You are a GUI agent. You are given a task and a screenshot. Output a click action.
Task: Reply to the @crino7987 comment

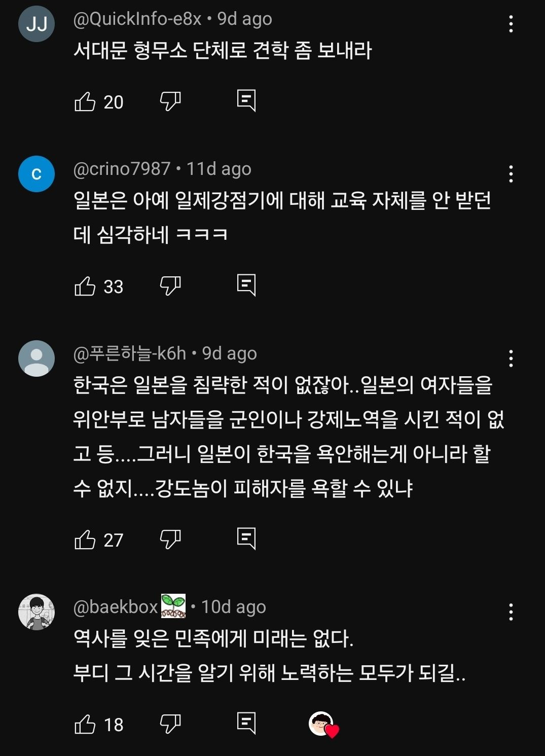tap(246, 285)
